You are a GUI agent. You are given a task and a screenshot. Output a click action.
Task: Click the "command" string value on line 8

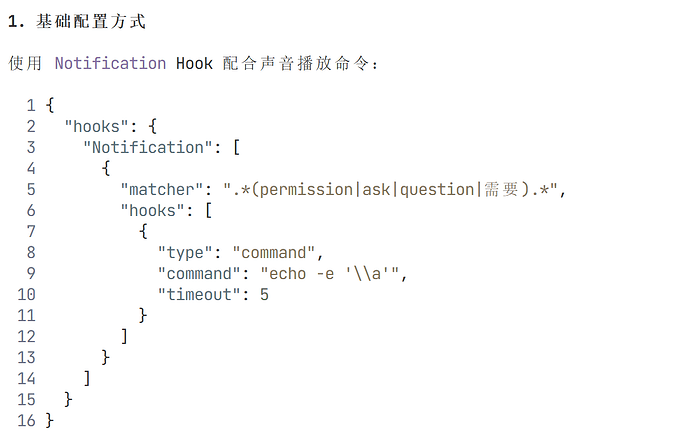(x=274, y=253)
